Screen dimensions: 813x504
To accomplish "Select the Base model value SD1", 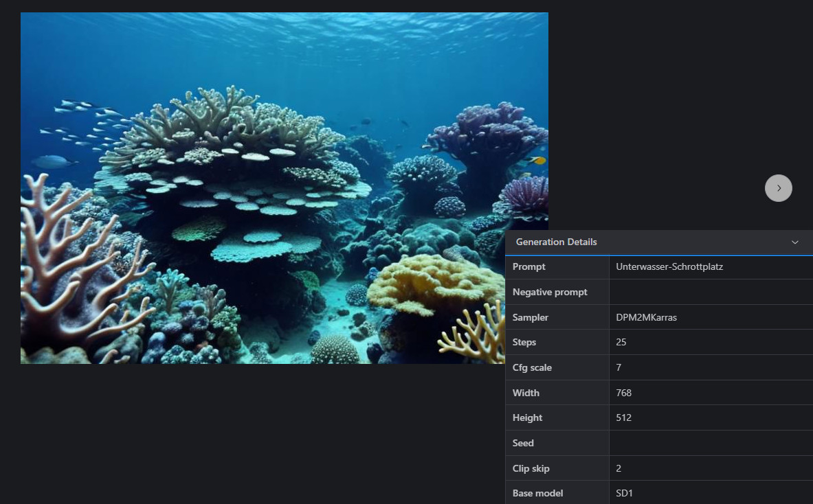I will [624, 494].
